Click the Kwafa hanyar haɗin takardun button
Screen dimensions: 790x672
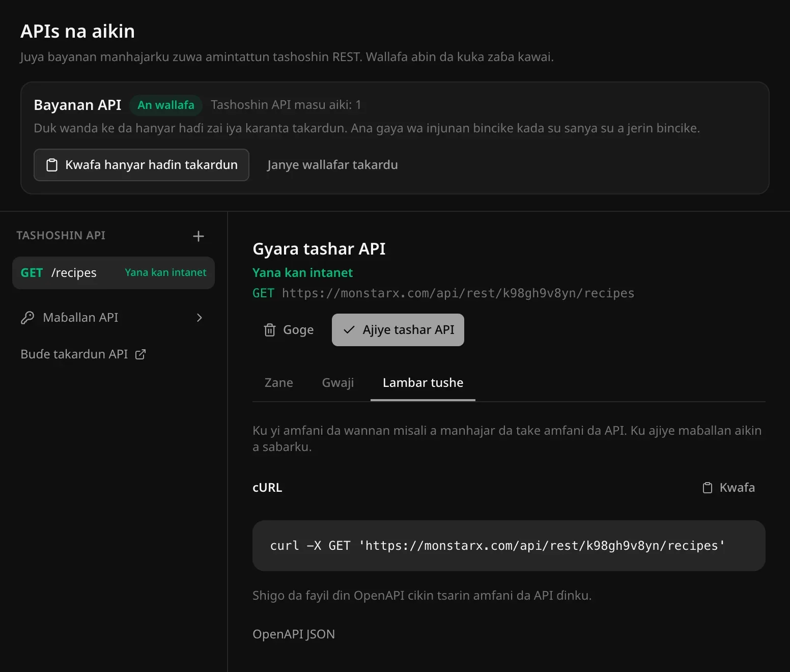tap(142, 165)
